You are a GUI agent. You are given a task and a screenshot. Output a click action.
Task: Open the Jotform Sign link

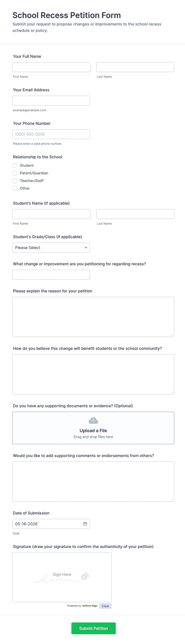pyautogui.click(x=89, y=606)
